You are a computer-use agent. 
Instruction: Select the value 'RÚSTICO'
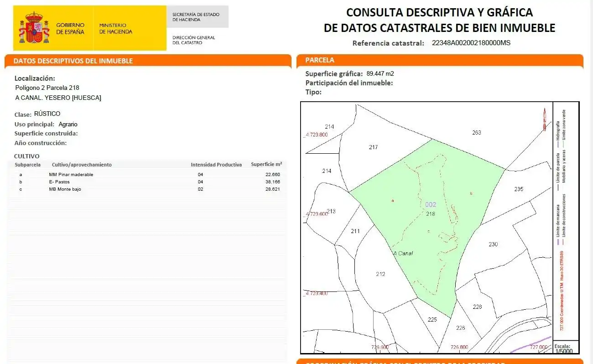tap(47, 114)
